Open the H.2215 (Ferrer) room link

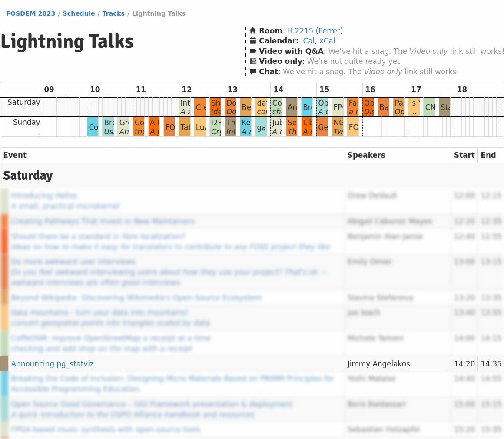315,31
